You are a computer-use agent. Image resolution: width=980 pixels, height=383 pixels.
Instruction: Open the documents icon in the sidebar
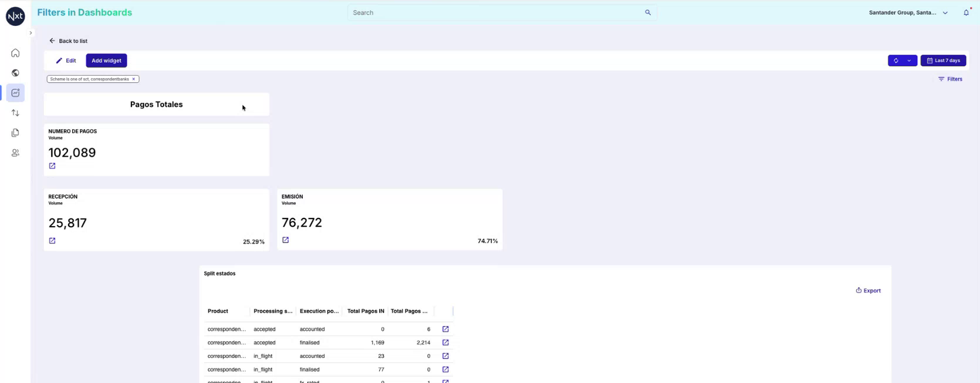[15, 133]
